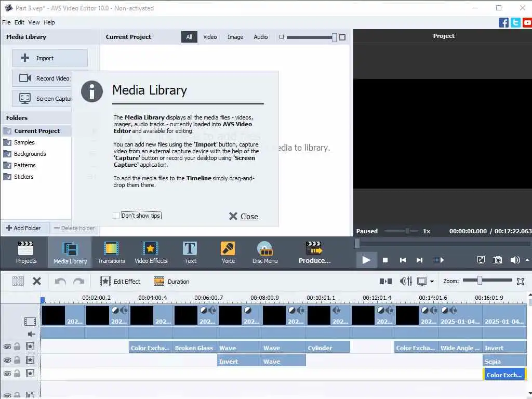This screenshot has width=532, height=399.
Task: Jump to previous frame
Action: pos(403,260)
